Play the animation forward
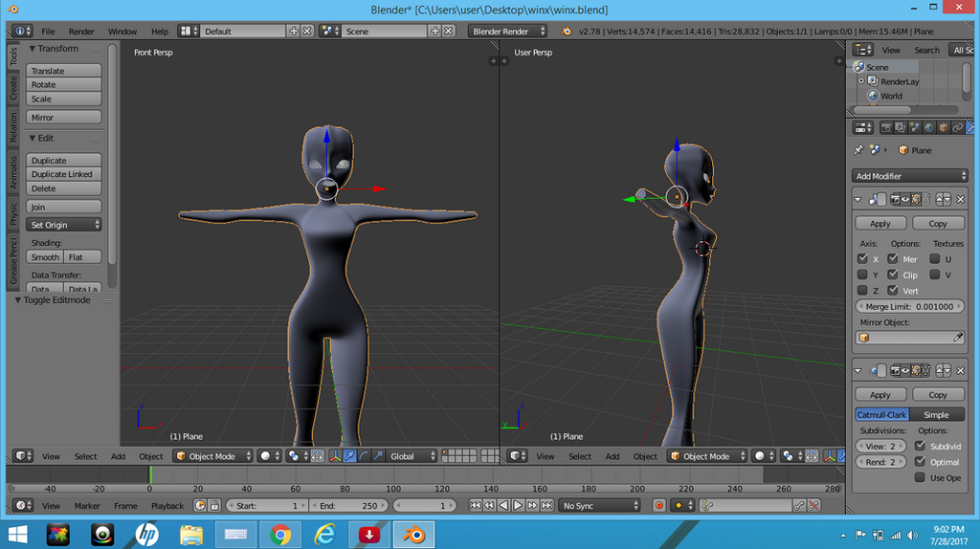 coord(518,506)
